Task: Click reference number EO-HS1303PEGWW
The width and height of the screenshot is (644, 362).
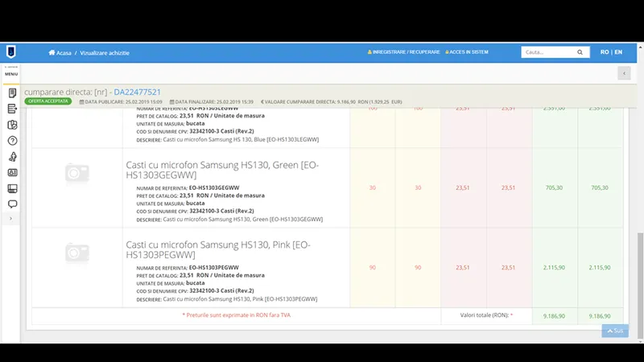Action: click(x=213, y=267)
